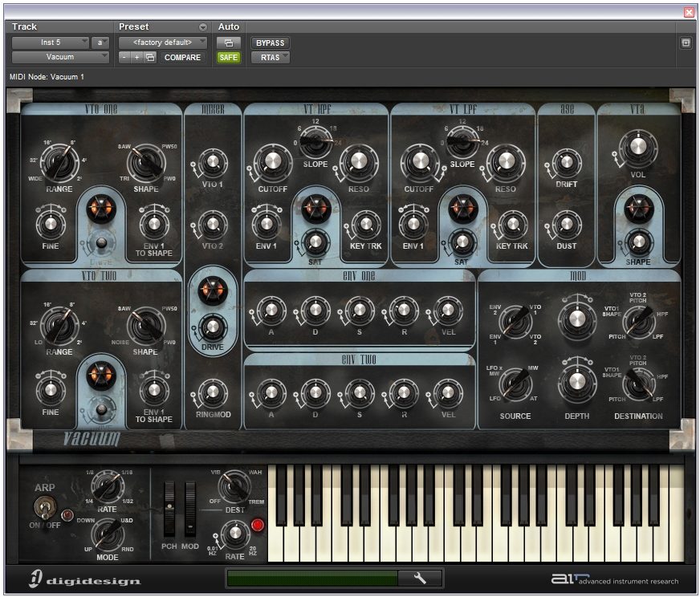Viewport: 700px width, 597px height.
Task: Click the PCH pitch wheel
Action: click(169, 509)
